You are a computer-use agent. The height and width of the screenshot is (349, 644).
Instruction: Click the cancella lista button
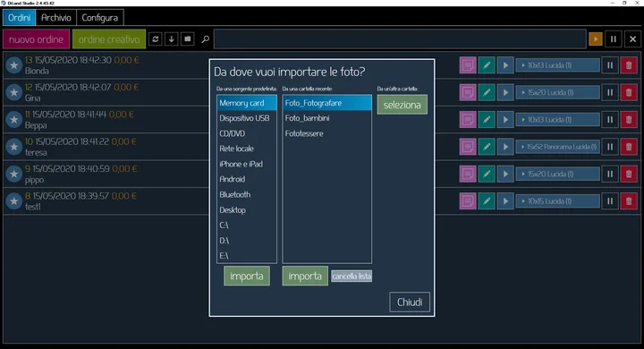coord(352,277)
